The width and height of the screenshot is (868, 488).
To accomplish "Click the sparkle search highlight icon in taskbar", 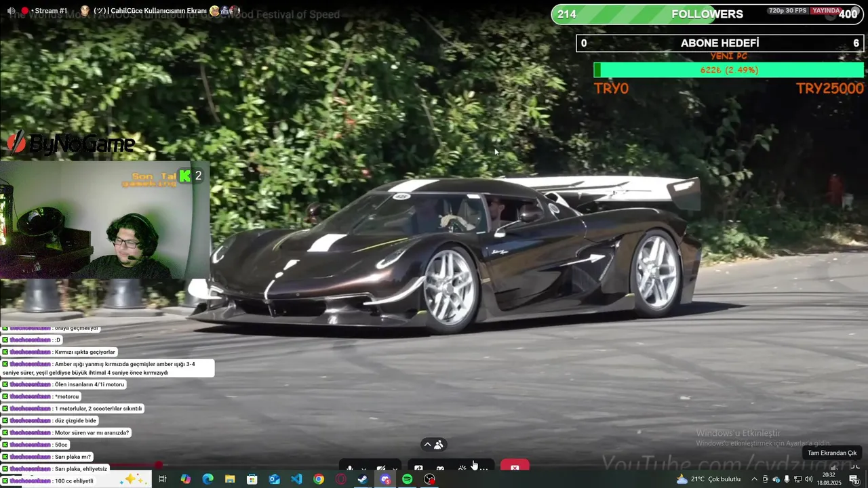I will tap(134, 479).
